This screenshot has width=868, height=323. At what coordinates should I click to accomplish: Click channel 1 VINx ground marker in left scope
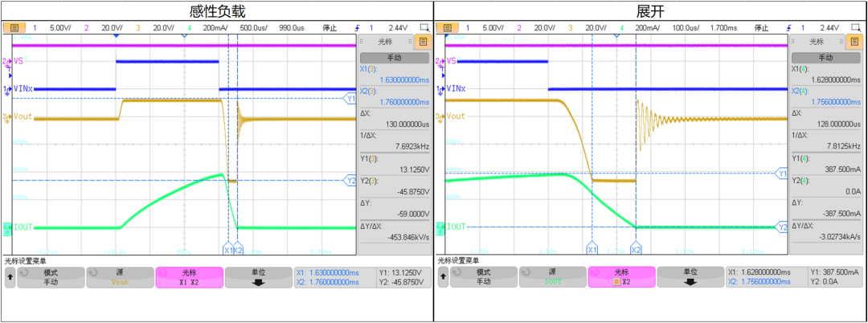(x=6, y=90)
